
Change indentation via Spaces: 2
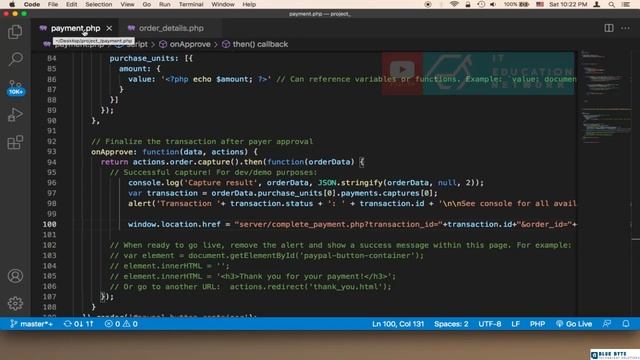coord(451,324)
